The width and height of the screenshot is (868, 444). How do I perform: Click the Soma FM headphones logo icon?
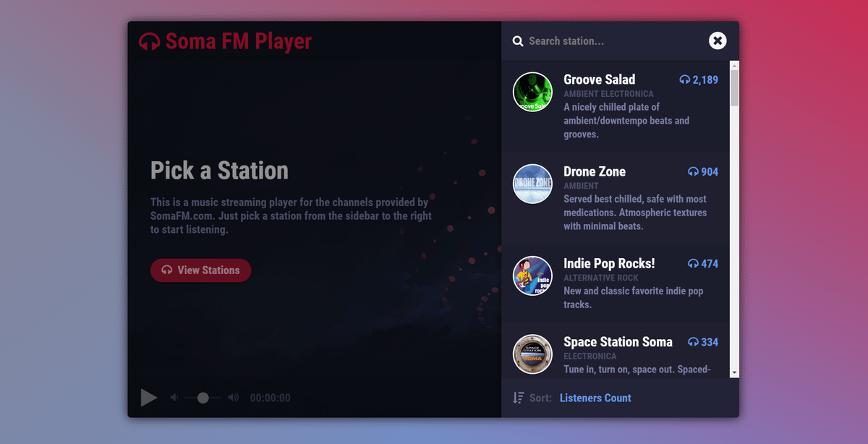point(150,41)
